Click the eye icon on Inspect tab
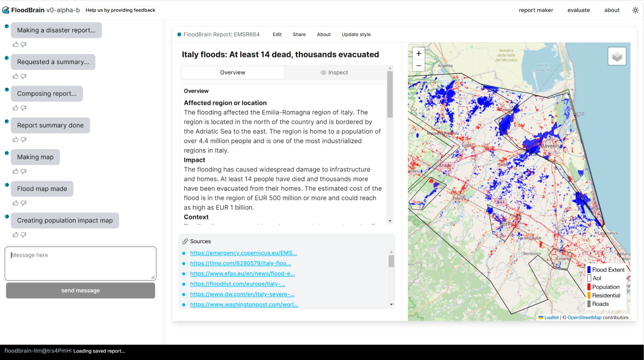The image size is (644, 360). (x=323, y=72)
